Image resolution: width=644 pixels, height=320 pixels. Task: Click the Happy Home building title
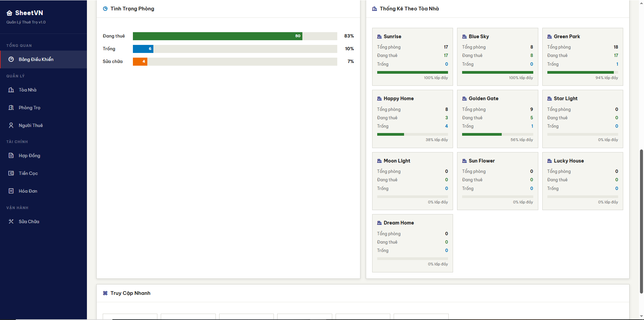[x=398, y=99]
